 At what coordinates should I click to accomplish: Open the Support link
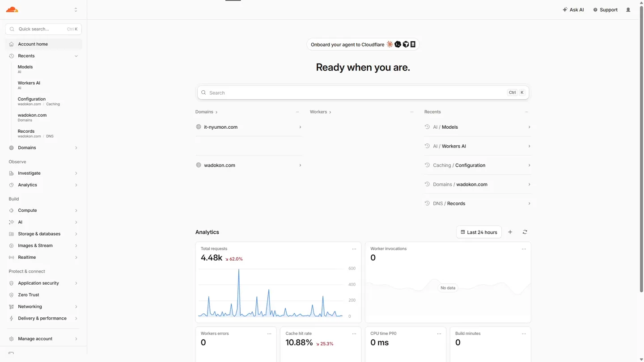(x=606, y=10)
